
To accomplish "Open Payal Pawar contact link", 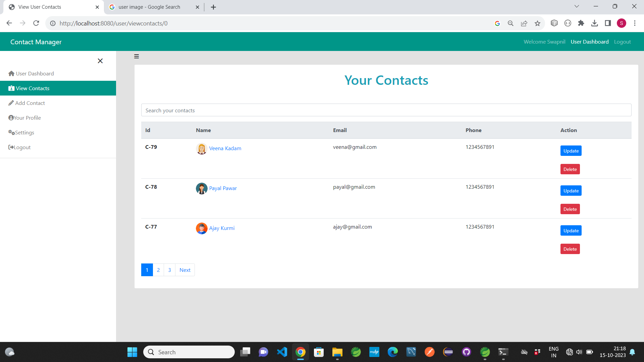I will click(223, 188).
